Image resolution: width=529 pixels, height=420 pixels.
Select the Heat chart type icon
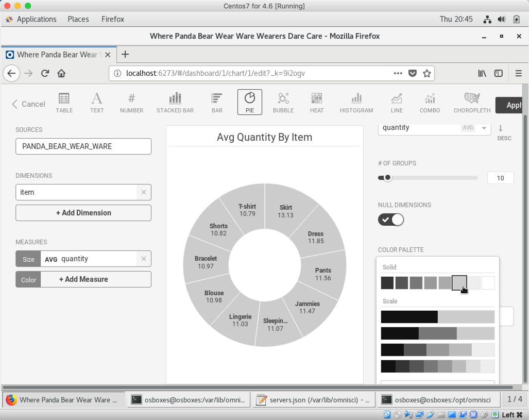point(317,103)
